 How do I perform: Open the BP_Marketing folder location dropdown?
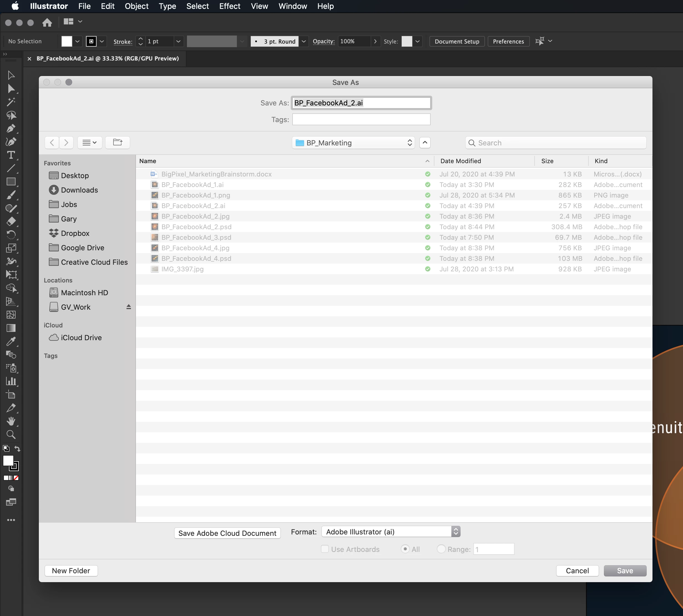[354, 143]
